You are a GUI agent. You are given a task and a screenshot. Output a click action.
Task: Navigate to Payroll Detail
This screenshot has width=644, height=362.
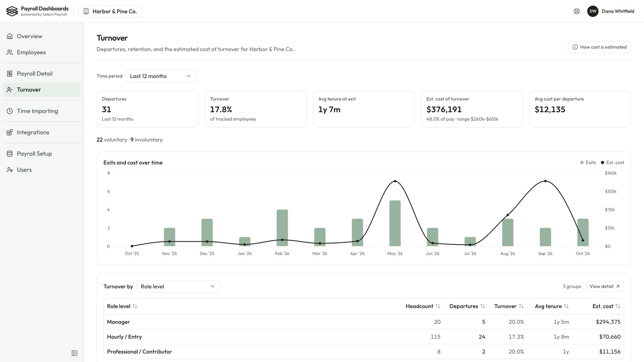pos(42,74)
